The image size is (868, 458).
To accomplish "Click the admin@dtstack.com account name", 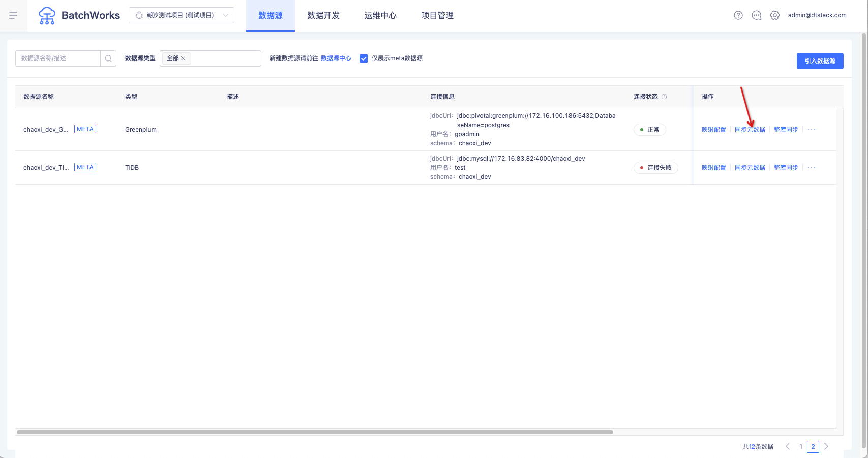I will [x=817, y=15].
